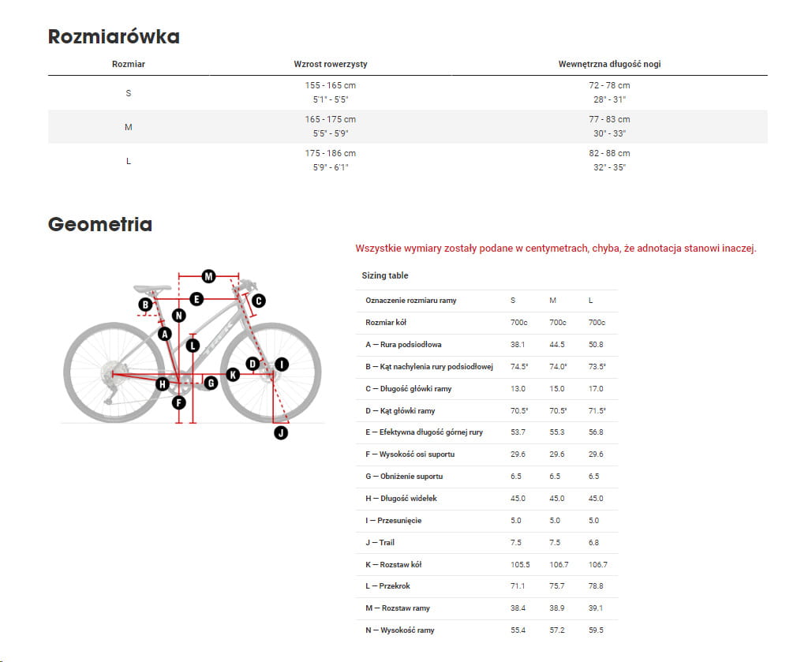Click the F bottom bracket height marker
Image resolution: width=812 pixels, height=662 pixels.
(179, 402)
